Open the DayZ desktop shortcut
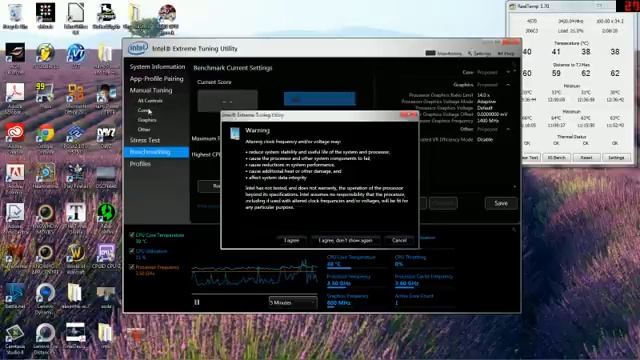Image resolution: width=640 pixels, height=360 pixels. (106, 137)
